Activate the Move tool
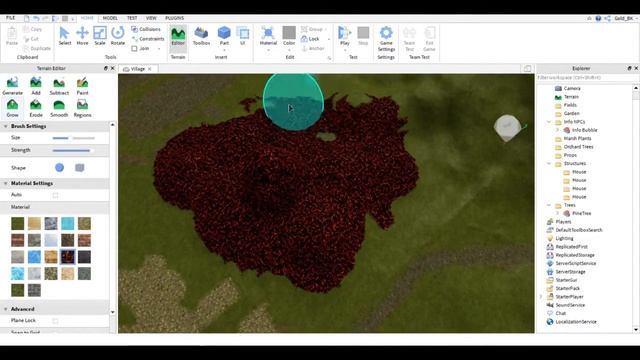This screenshot has width=640, height=360. [82, 36]
